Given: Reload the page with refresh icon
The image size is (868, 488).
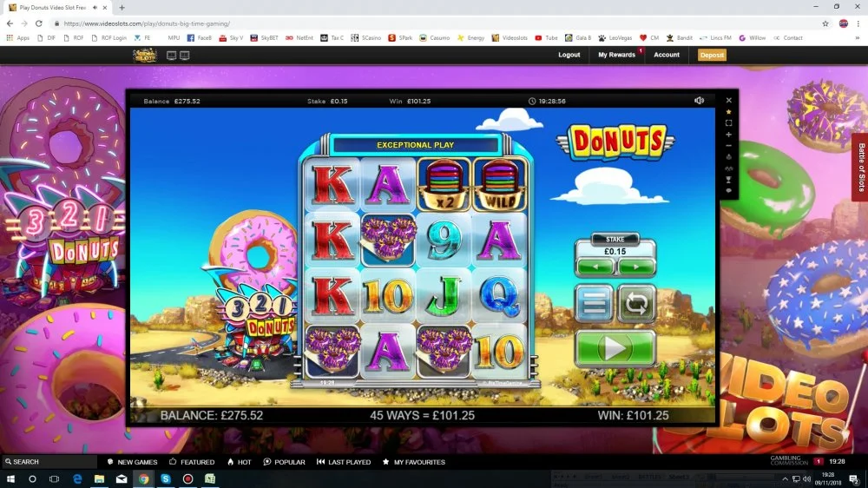Looking at the screenshot, I should click(39, 23).
